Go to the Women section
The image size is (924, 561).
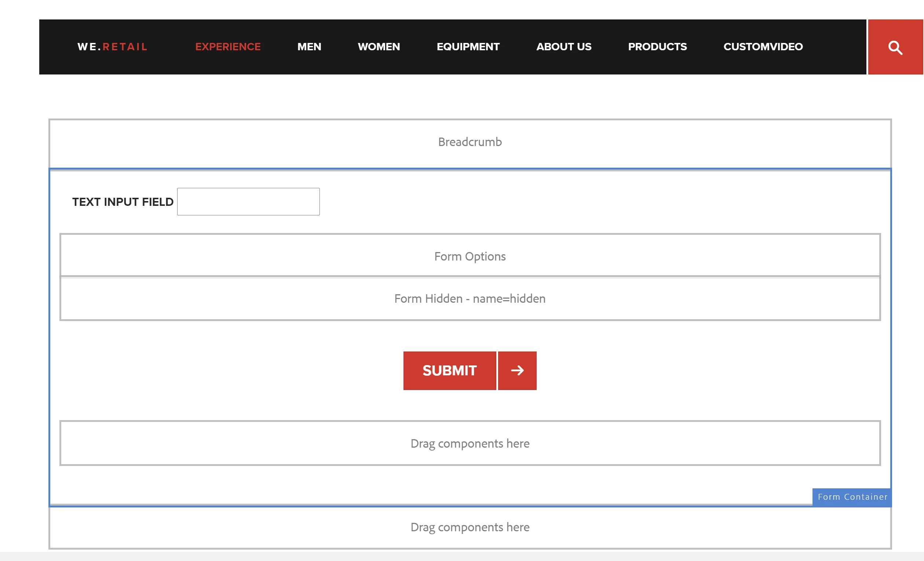[379, 47]
